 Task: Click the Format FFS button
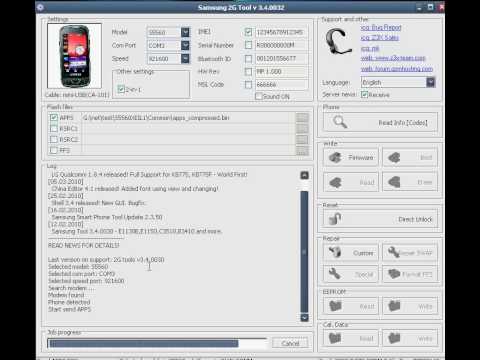(410, 274)
